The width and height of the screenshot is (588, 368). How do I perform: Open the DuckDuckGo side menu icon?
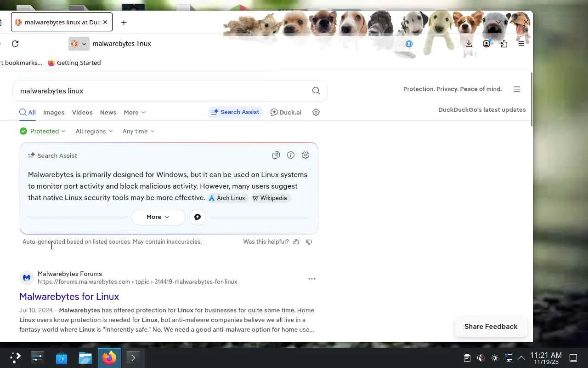coord(517,89)
